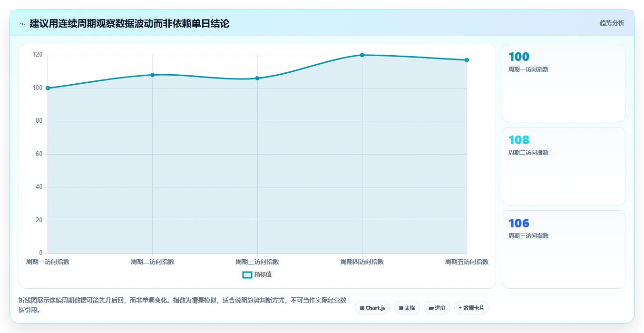Click the chart description paragraph below the chart
This screenshot has width=644, height=333.
[x=183, y=305]
